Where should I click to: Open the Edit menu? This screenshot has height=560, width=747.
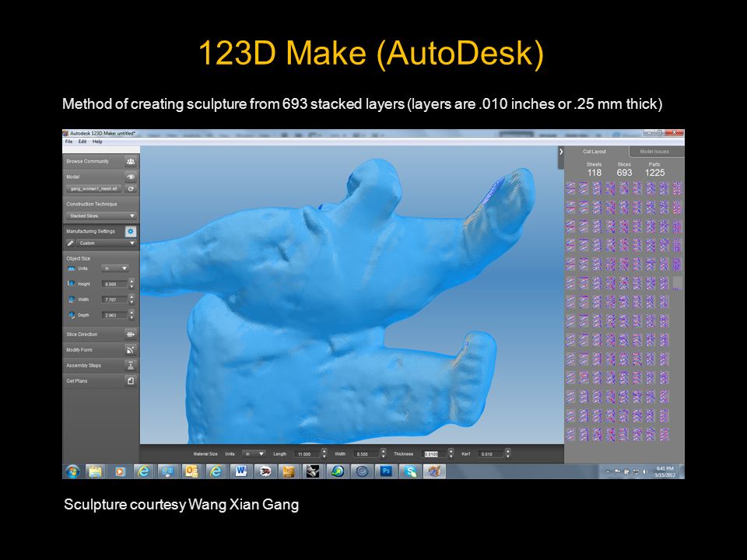[x=82, y=142]
